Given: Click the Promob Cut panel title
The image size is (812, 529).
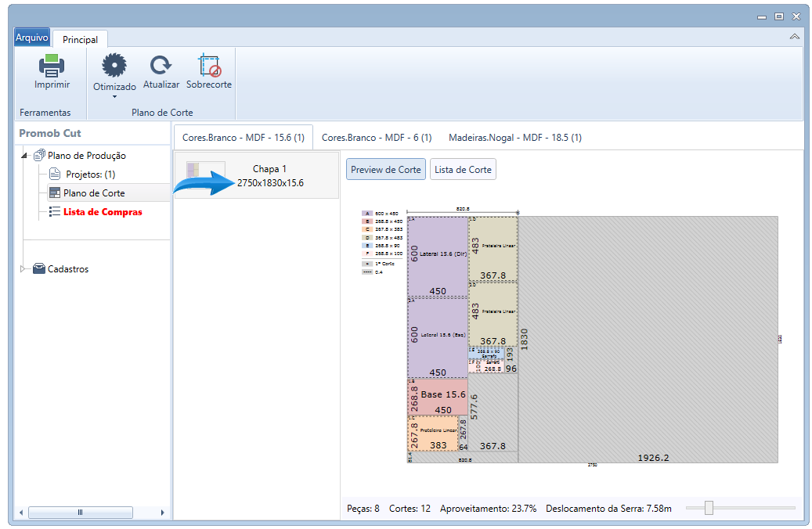Looking at the screenshot, I should tap(49, 133).
